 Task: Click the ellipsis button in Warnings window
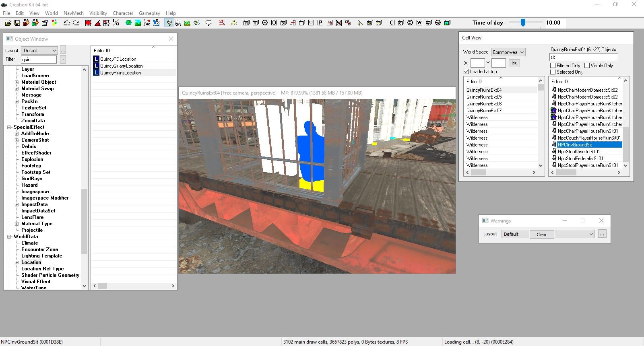[602, 234]
